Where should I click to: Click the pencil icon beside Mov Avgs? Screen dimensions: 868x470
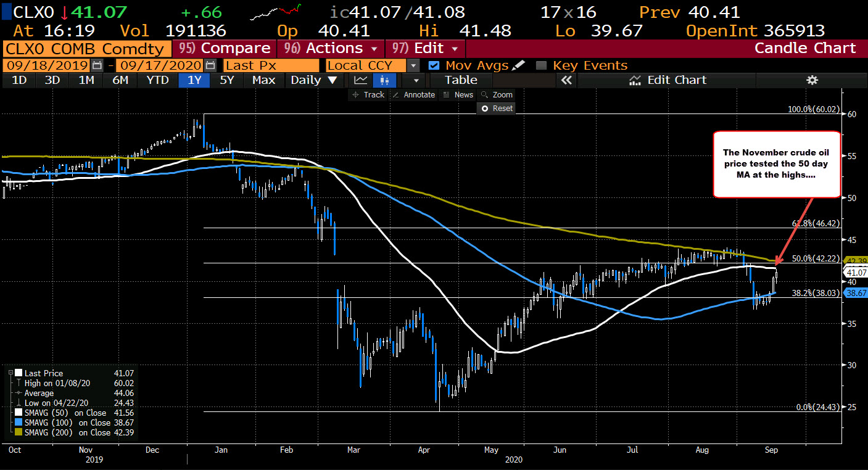click(x=518, y=65)
